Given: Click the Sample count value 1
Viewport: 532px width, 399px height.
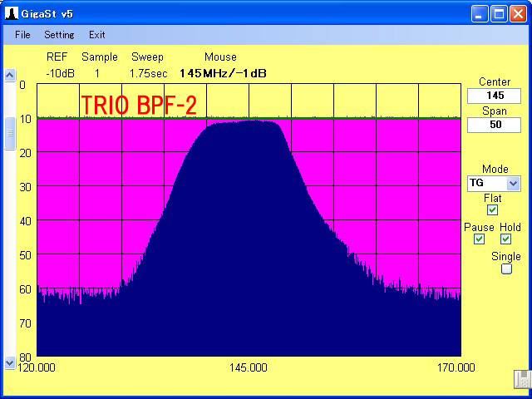Looking at the screenshot, I should point(97,73).
